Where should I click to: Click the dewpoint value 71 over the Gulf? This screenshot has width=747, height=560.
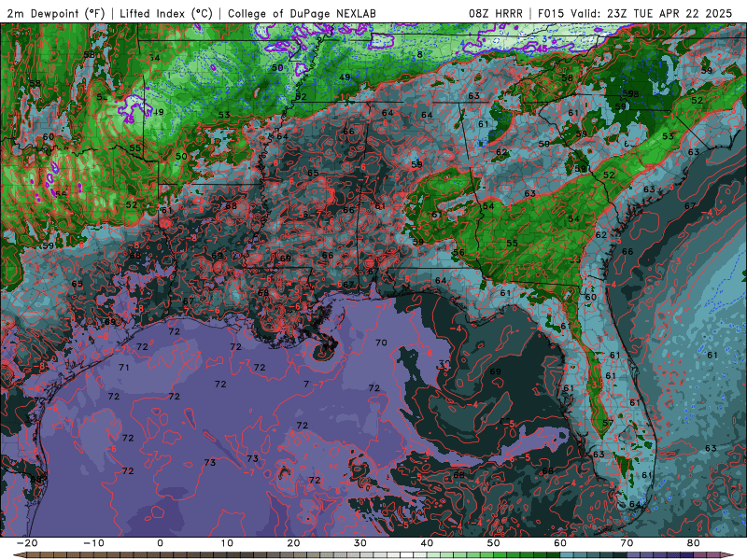tap(124, 367)
